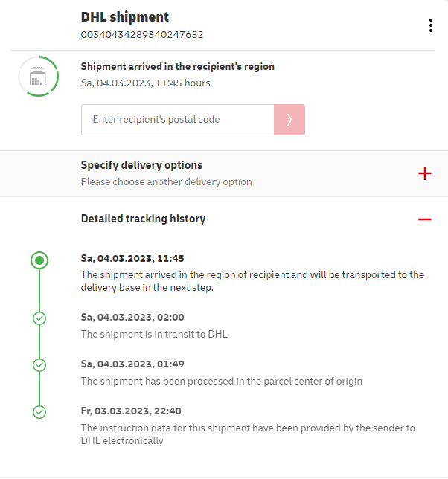Select the DHL shipment tracking number
The image size is (448, 479).
click(x=142, y=34)
